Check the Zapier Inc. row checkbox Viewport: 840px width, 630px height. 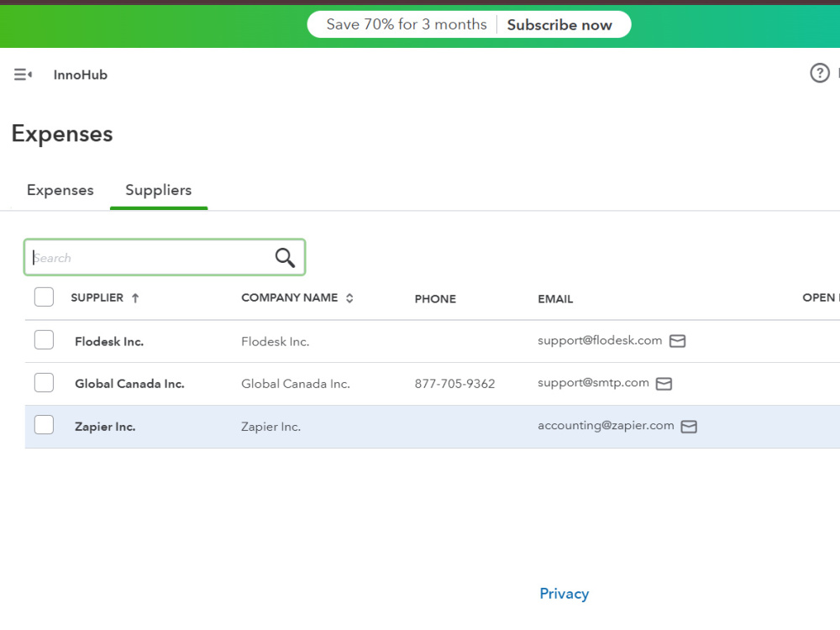click(x=44, y=425)
